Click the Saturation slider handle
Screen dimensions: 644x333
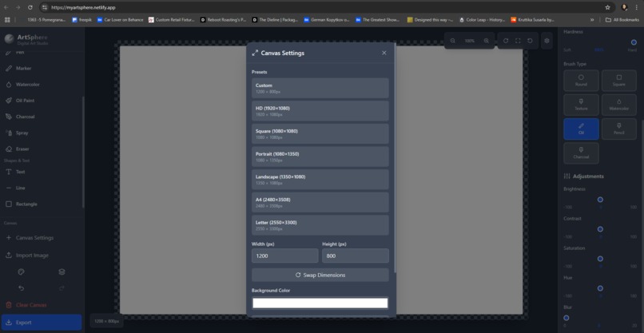point(600,259)
